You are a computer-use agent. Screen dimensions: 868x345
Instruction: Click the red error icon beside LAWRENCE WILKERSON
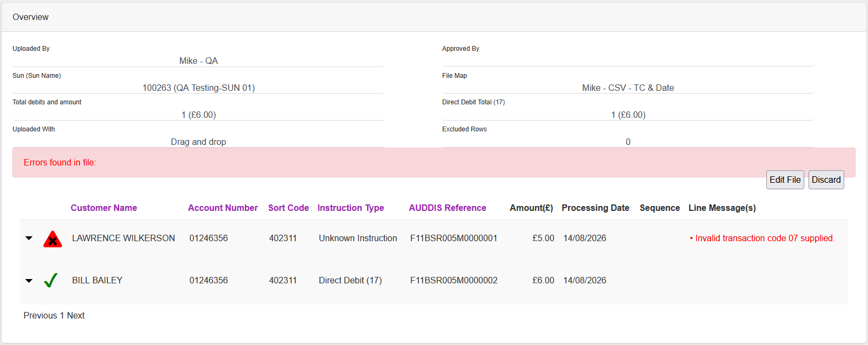click(52, 239)
